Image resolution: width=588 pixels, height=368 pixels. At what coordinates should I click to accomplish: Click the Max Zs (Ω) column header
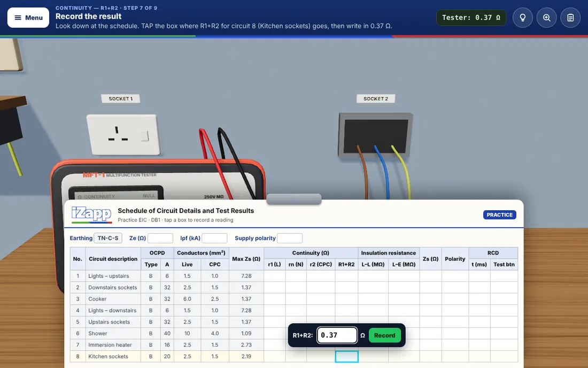246,259
